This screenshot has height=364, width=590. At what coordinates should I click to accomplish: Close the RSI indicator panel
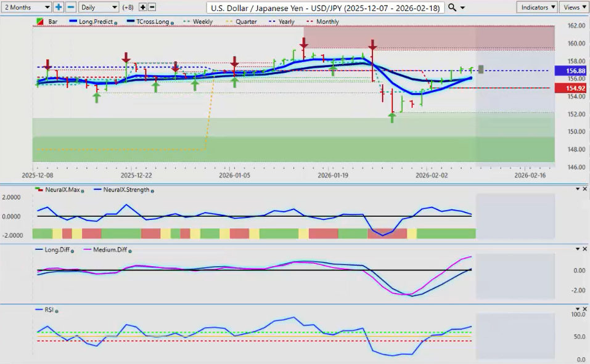[584, 309]
